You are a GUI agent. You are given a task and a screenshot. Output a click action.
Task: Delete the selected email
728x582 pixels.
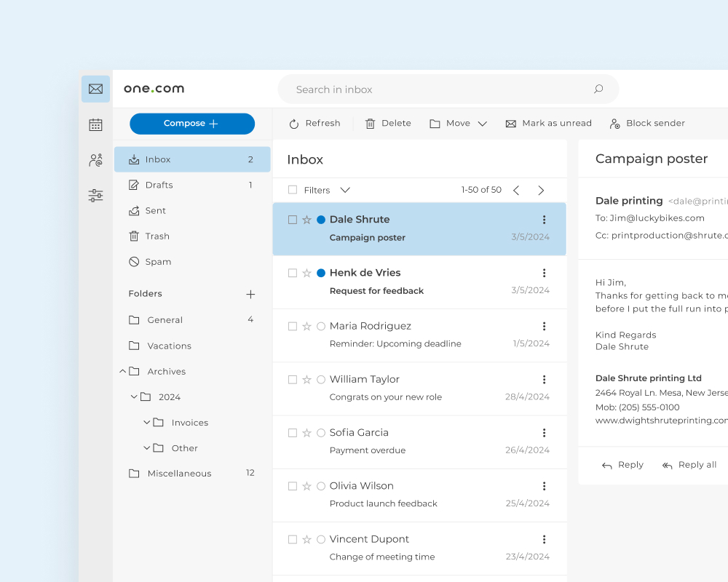click(x=388, y=124)
